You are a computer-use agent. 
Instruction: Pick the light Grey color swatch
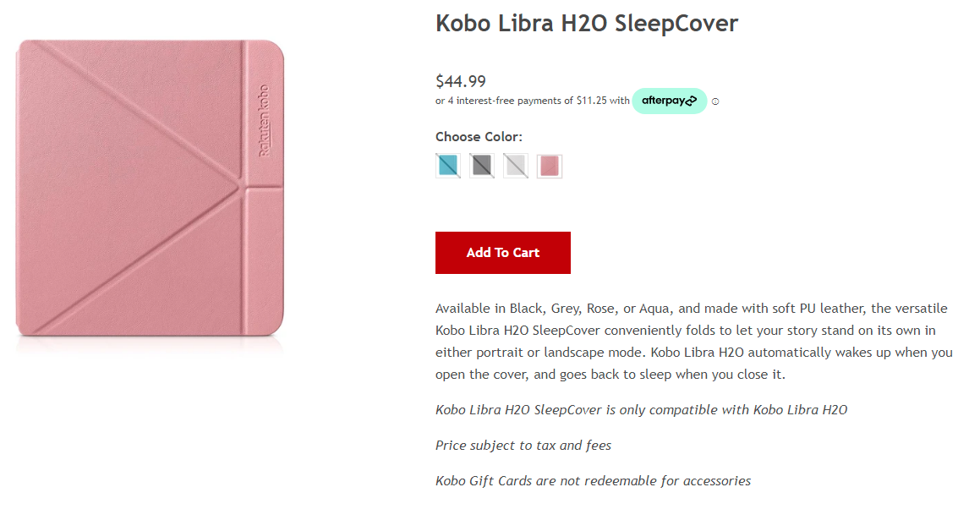tap(516, 166)
